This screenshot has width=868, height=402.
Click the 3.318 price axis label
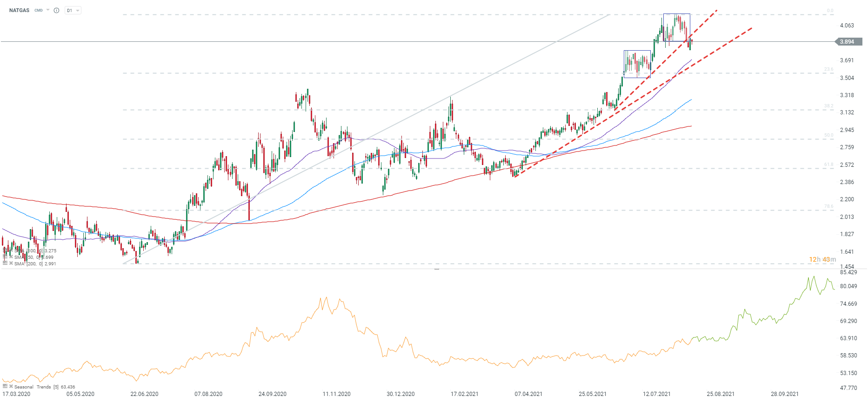tap(847, 95)
